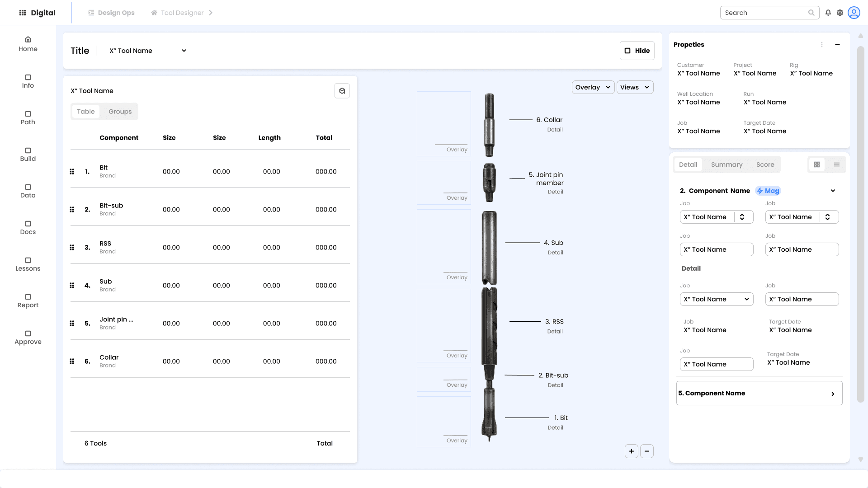Click the 3D box icon in tool panel
868x488 pixels.
coord(342,91)
